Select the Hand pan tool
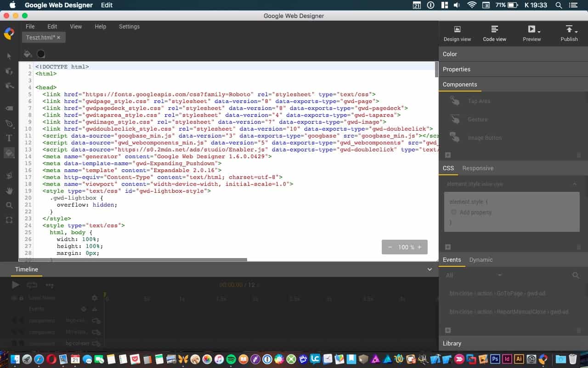The height and width of the screenshot is (368, 588). point(9,190)
